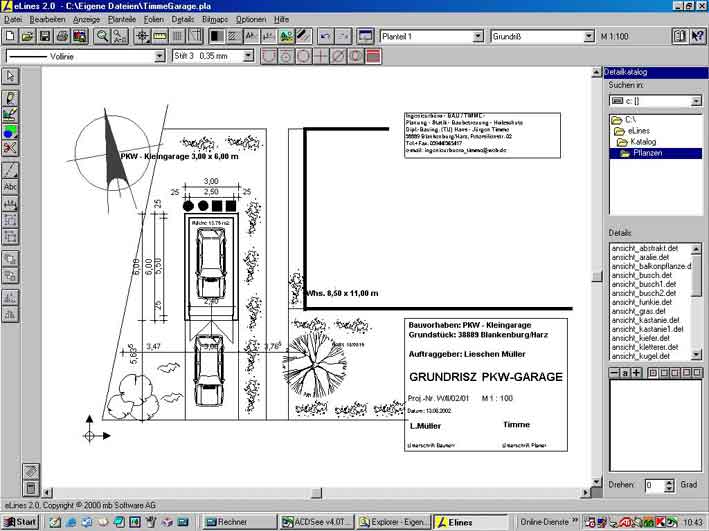Screen dimensions: 709x531
Task: Open the Bitmaps menu
Action: pos(214,19)
